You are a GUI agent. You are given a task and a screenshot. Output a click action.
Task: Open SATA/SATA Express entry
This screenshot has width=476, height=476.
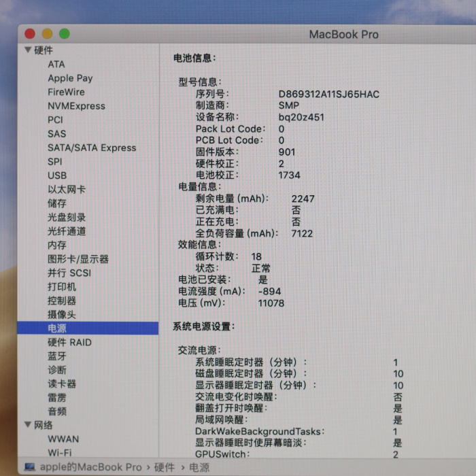tap(92, 148)
